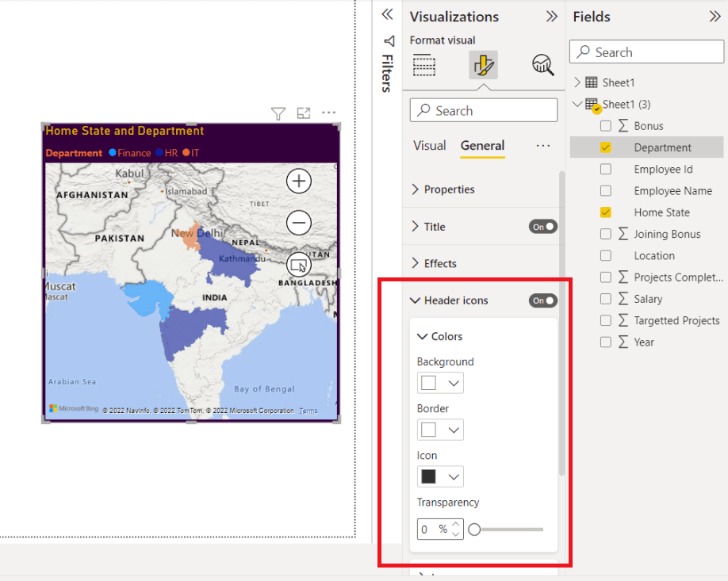Click the Search box in the Fields pane

[646, 52]
